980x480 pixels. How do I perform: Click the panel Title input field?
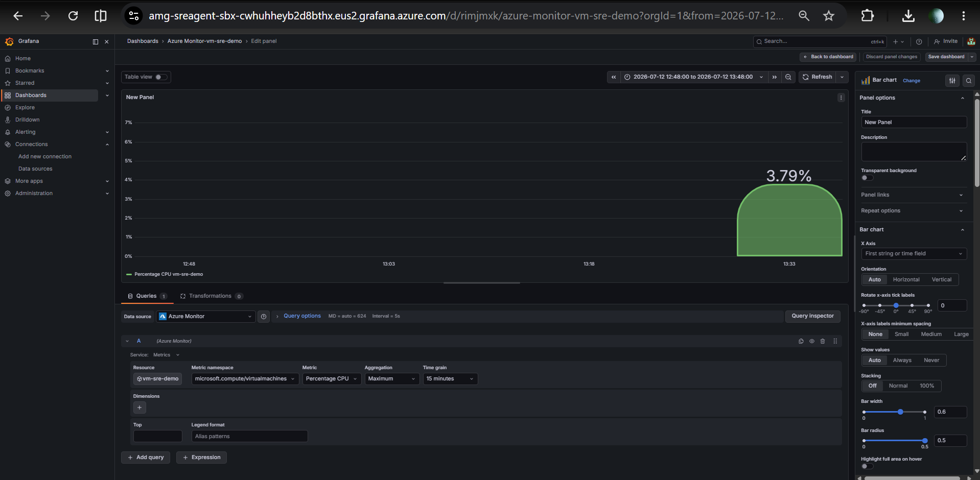pos(914,123)
